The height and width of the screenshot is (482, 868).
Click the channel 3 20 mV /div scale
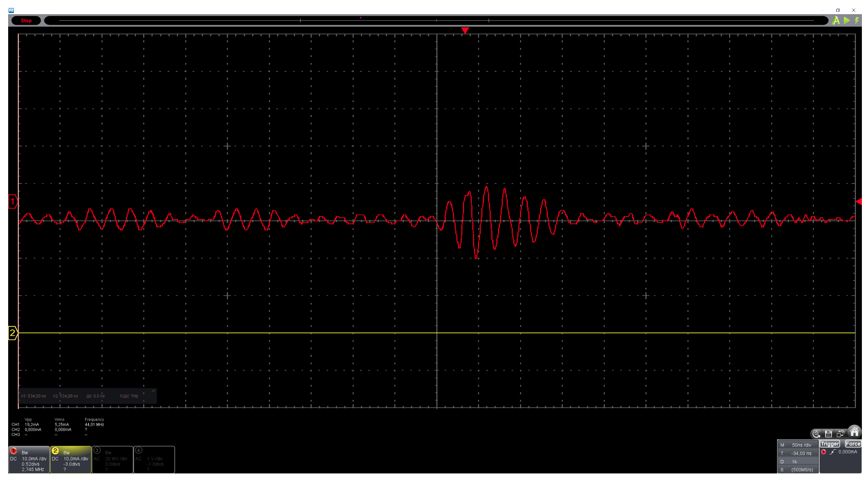[x=116, y=459]
